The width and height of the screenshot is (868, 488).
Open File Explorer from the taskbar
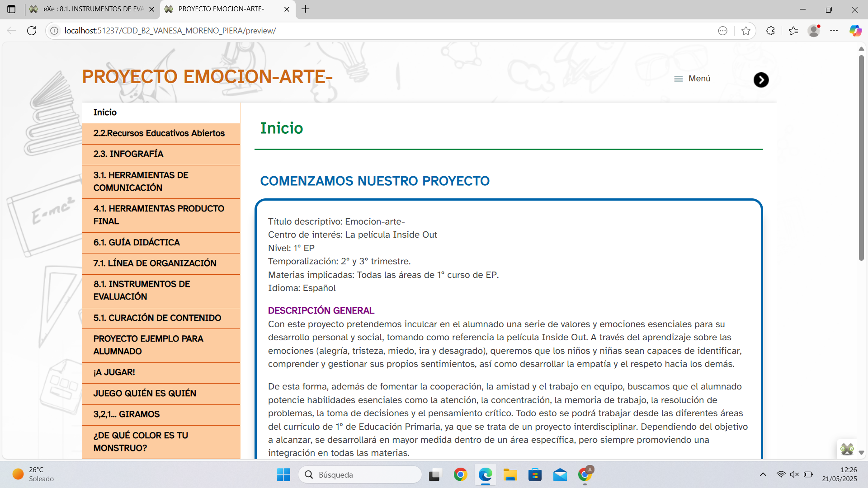point(510,475)
